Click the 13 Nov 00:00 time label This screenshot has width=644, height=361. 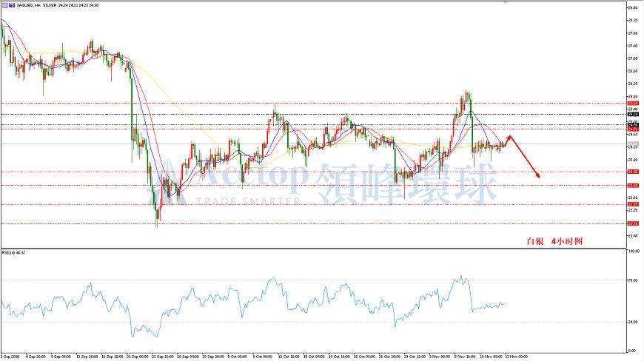click(x=516, y=357)
